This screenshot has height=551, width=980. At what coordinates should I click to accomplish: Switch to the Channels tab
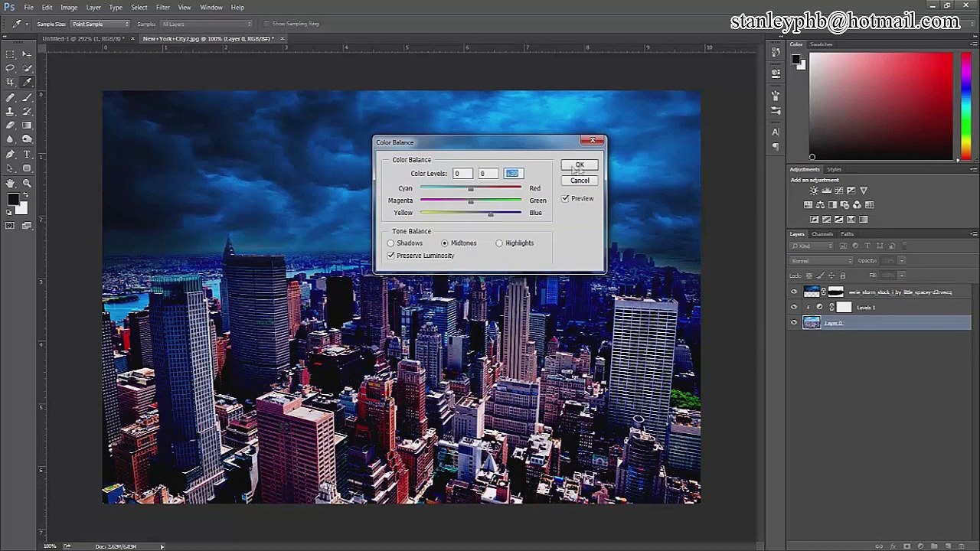822,234
